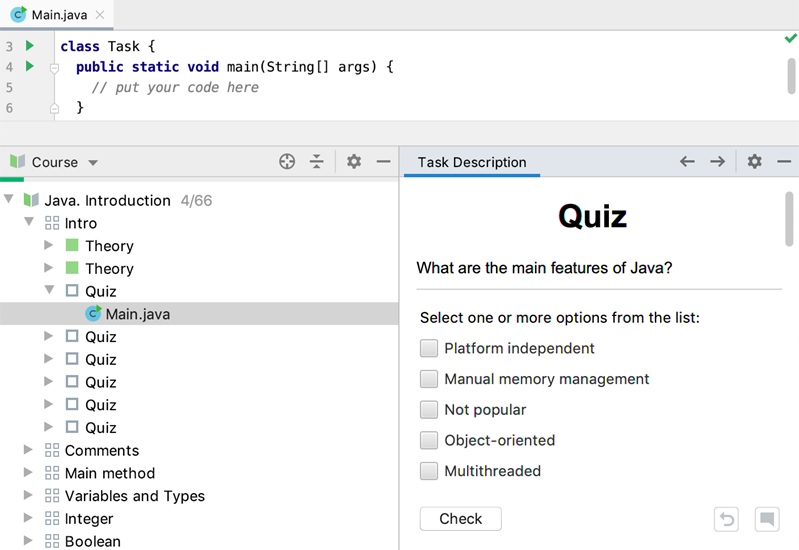Click the Comments section grid icon
799x550 pixels.
click(x=51, y=450)
